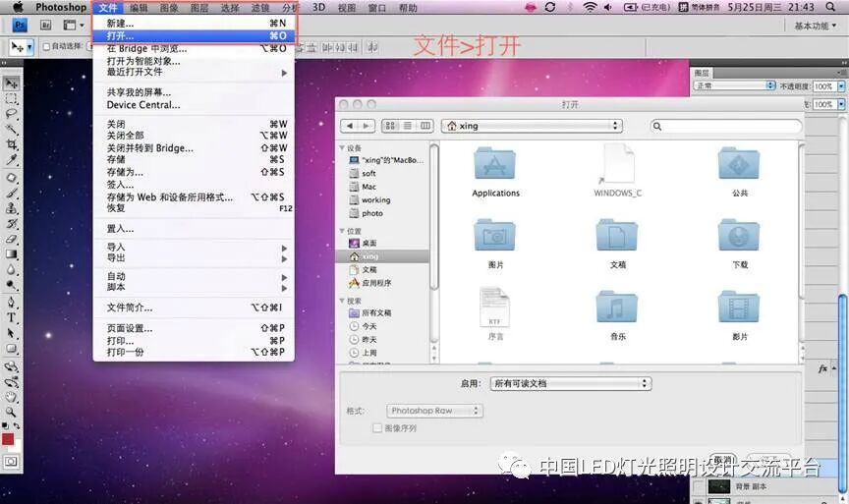Select the Move tool in the toolbox

12,83
